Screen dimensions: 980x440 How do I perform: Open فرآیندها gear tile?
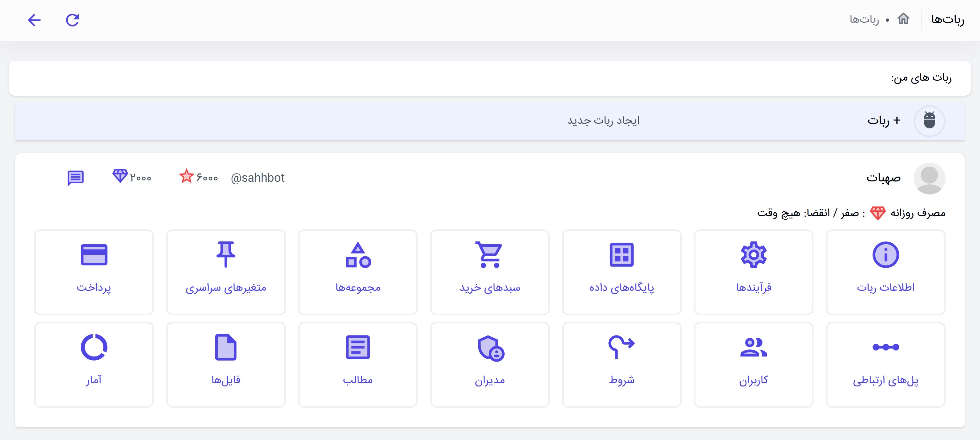click(x=753, y=272)
